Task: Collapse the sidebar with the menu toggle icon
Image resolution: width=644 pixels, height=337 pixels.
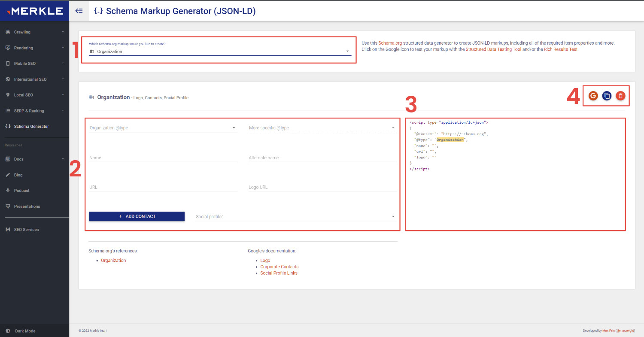Action: tap(79, 11)
